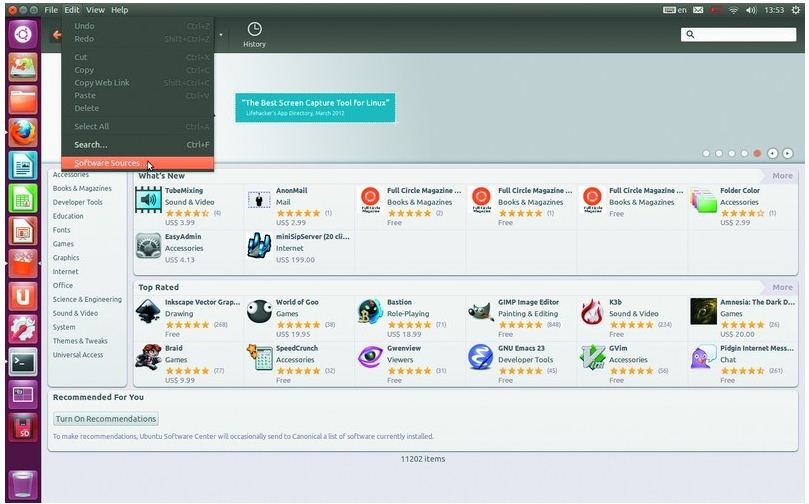
Task: Open LibreOffice Calc dock icon
Action: [x=23, y=199]
